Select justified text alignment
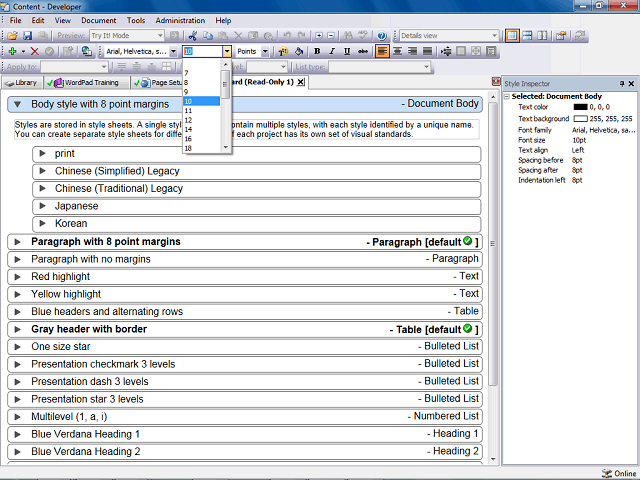The height and width of the screenshot is (480, 640). [427, 51]
